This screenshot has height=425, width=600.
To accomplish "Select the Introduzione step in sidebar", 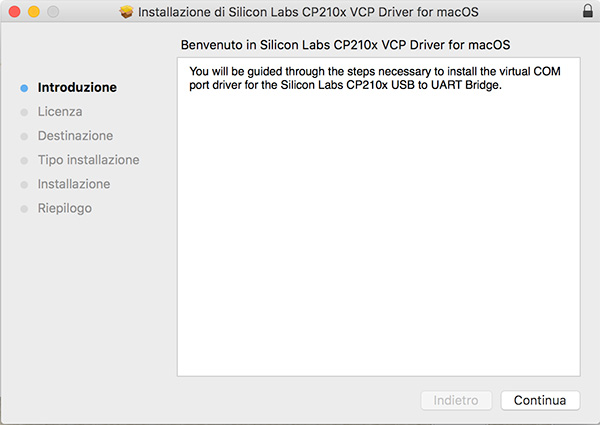I will (77, 87).
